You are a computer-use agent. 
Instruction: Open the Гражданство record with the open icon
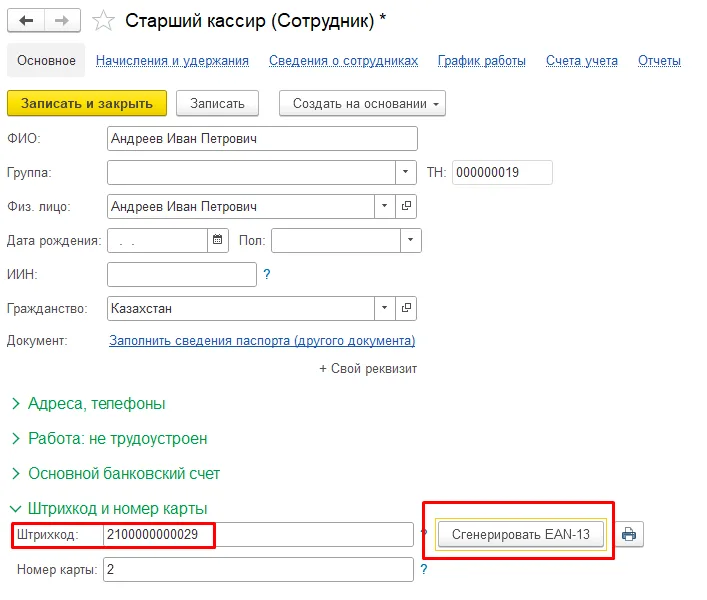point(406,308)
